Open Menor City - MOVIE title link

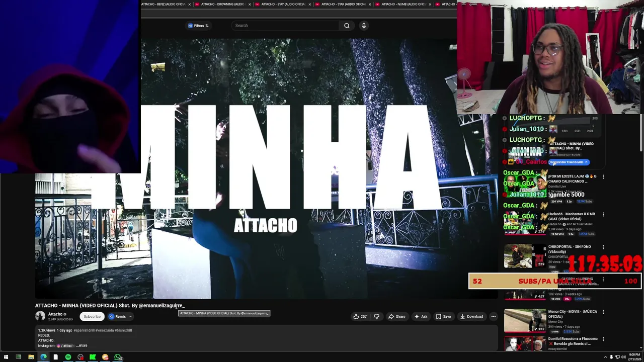tap(573, 314)
